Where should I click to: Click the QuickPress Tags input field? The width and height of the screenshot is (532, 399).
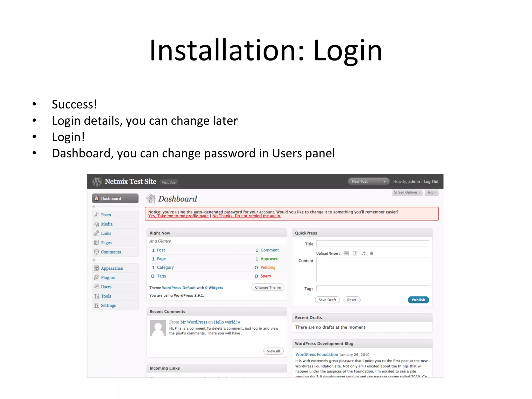coord(373,289)
